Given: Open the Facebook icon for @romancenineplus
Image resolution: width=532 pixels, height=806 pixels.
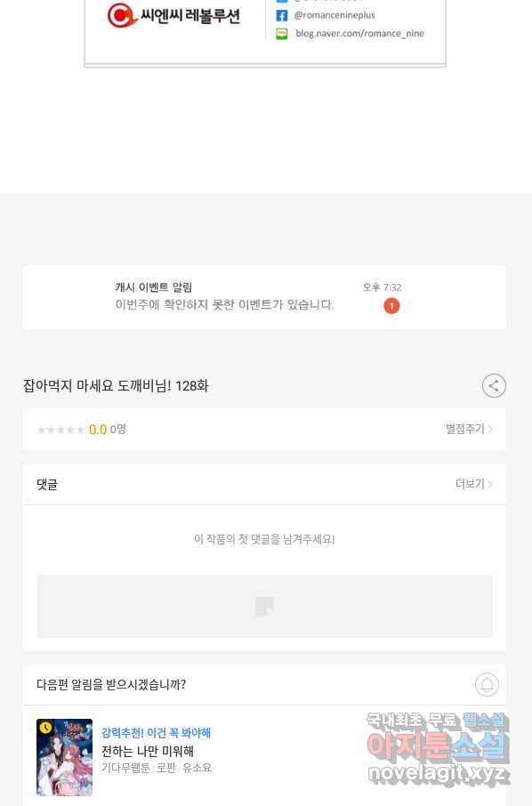Looking at the screenshot, I should pyautogui.click(x=282, y=15).
